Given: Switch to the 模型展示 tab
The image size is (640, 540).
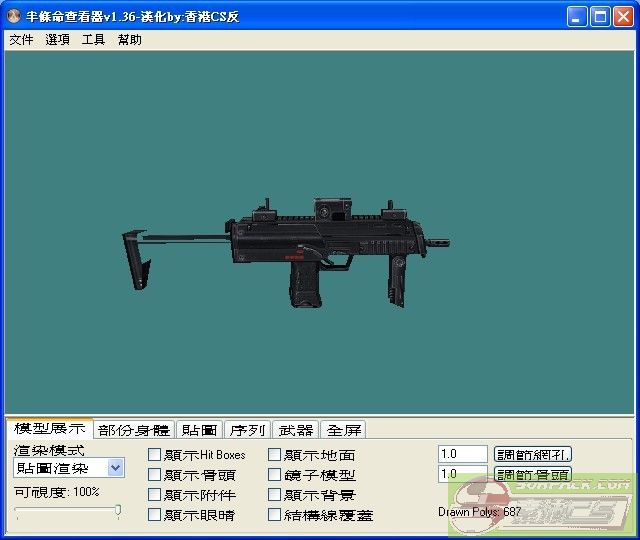Looking at the screenshot, I should coord(50,428).
